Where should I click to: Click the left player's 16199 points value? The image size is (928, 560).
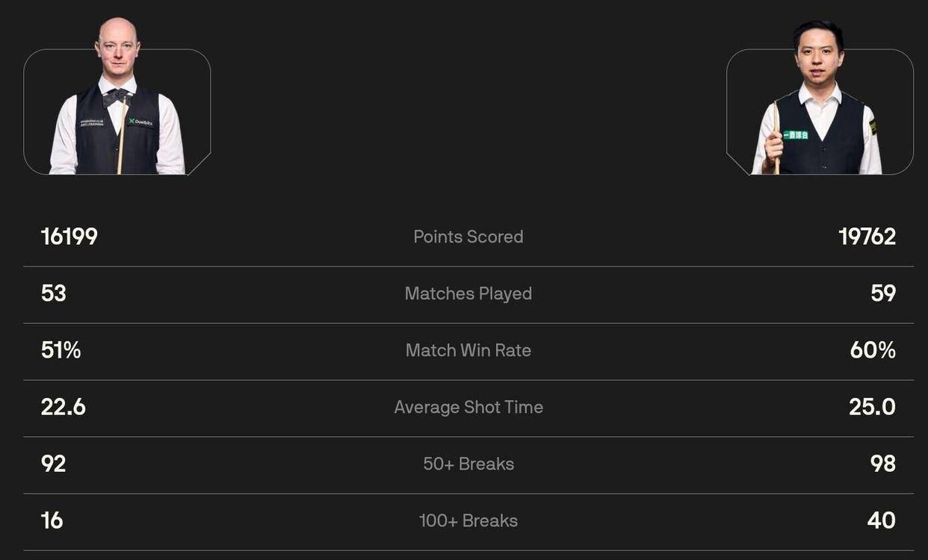click(69, 237)
